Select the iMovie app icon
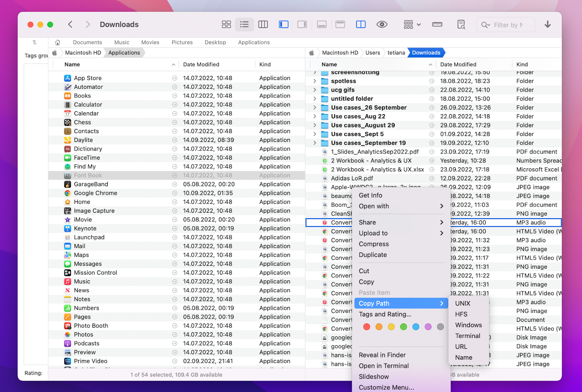 point(68,220)
